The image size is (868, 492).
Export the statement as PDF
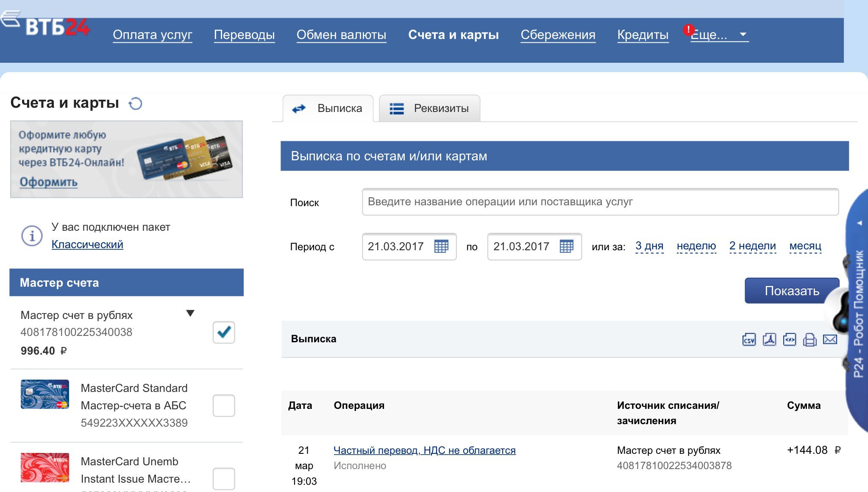pos(769,339)
